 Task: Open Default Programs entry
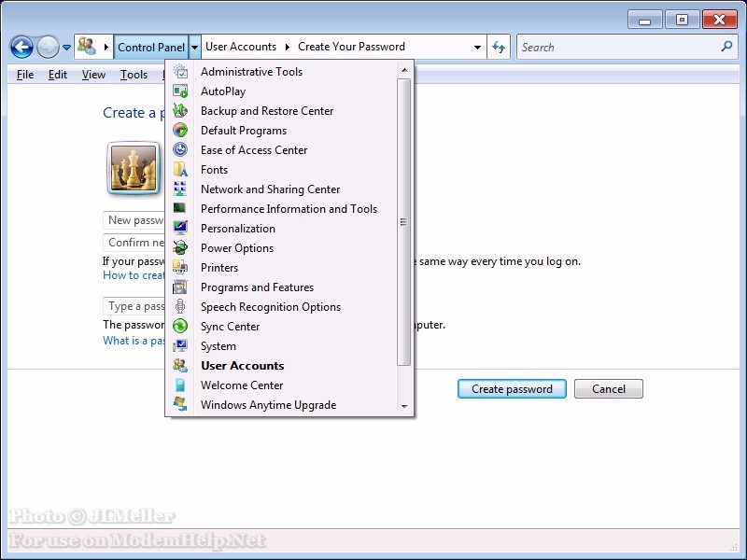244,130
